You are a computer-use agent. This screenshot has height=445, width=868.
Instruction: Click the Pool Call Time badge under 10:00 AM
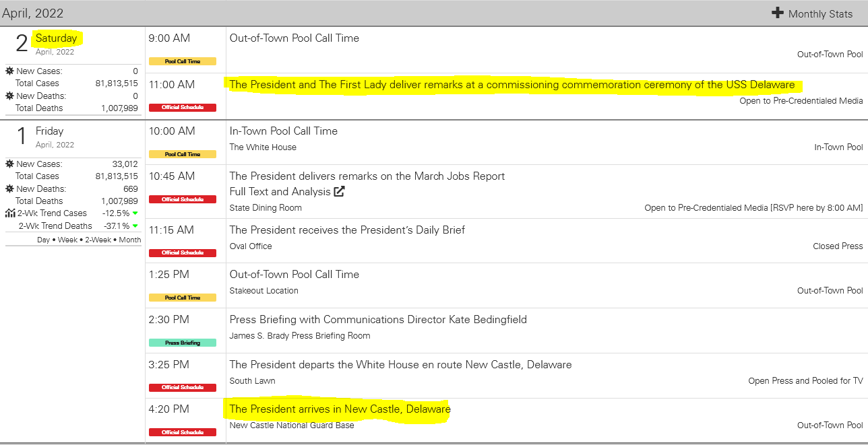183,154
